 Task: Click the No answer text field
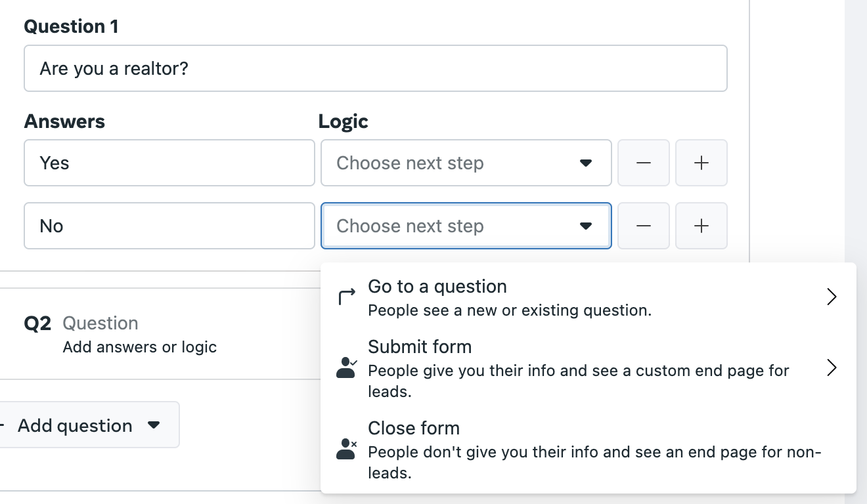point(169,226)
